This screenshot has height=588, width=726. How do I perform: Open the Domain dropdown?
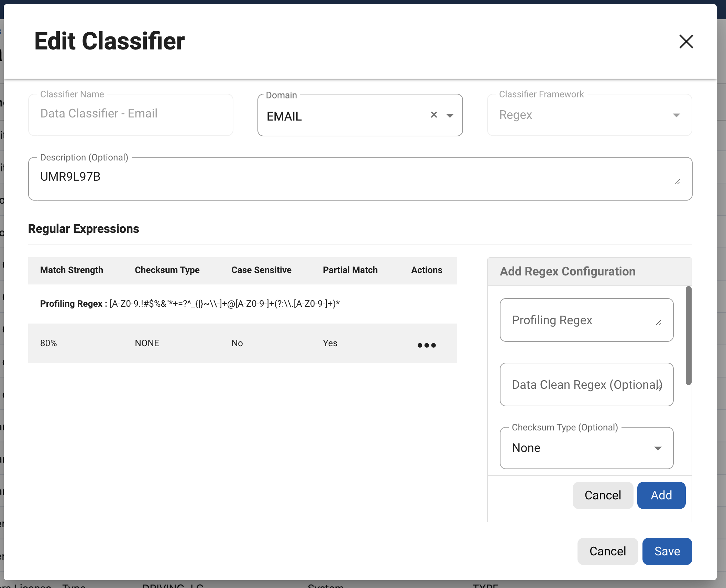click(450, 116)
